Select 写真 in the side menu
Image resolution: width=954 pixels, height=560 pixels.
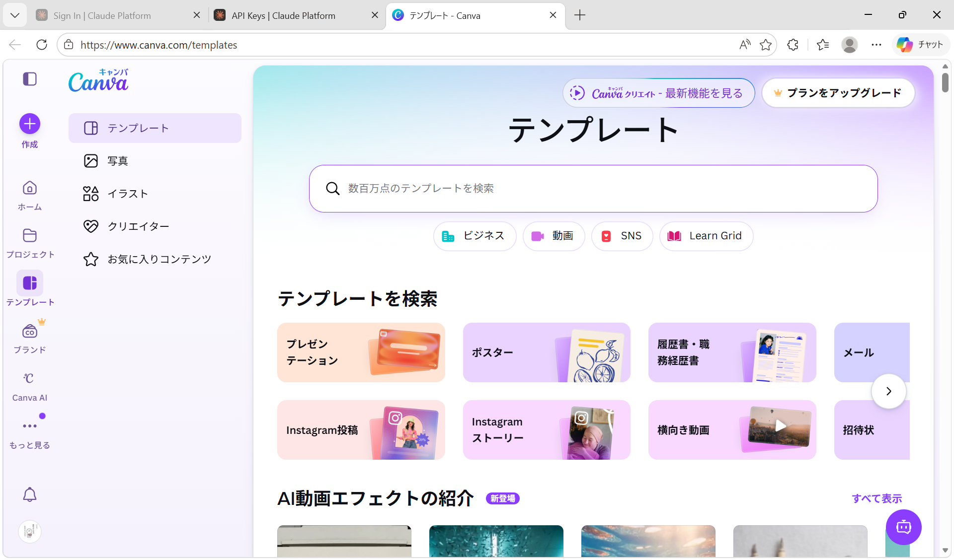coord(155,161)
